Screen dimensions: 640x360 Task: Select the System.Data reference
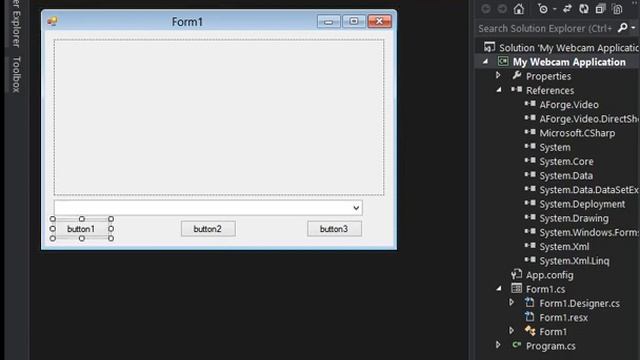(x=566, y=176)
